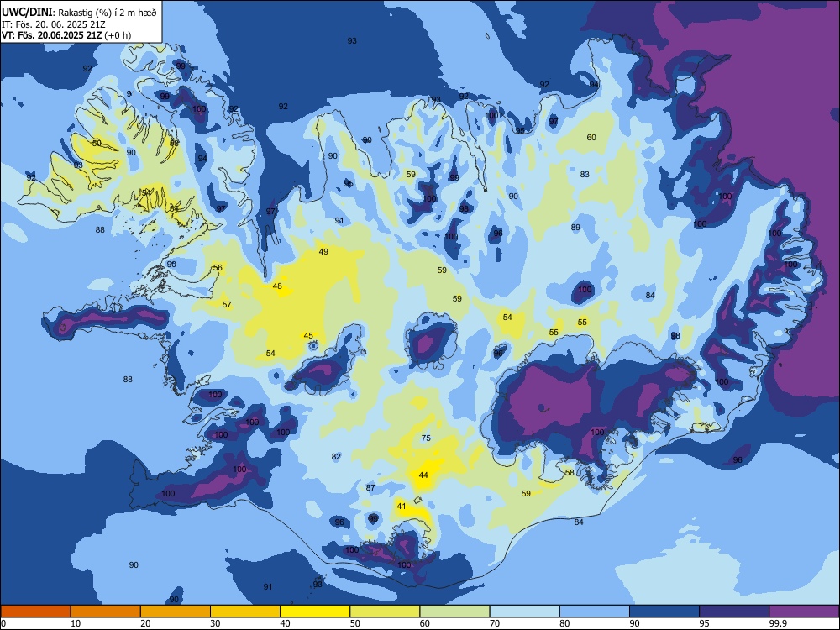Screen dimensions: 840x630
Task: Click the legend tick label '30'
Action: pyautogui.click(x=215, y=623)
